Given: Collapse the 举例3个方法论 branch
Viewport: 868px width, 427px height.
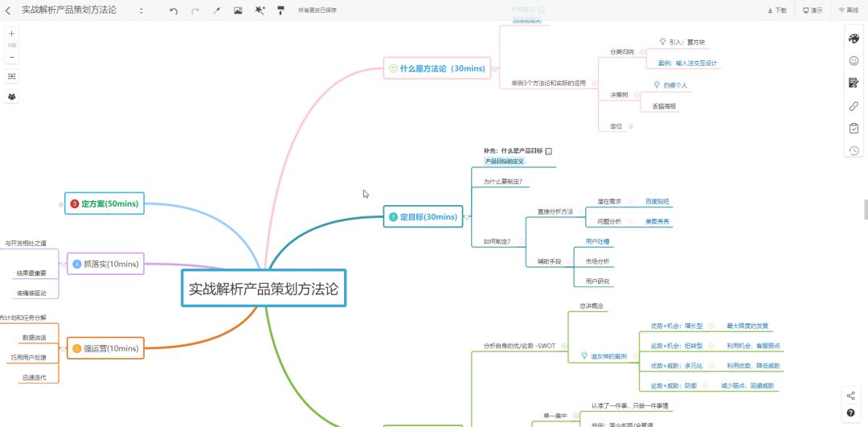Looking at the screenshot, I should (x=595, y=84).
